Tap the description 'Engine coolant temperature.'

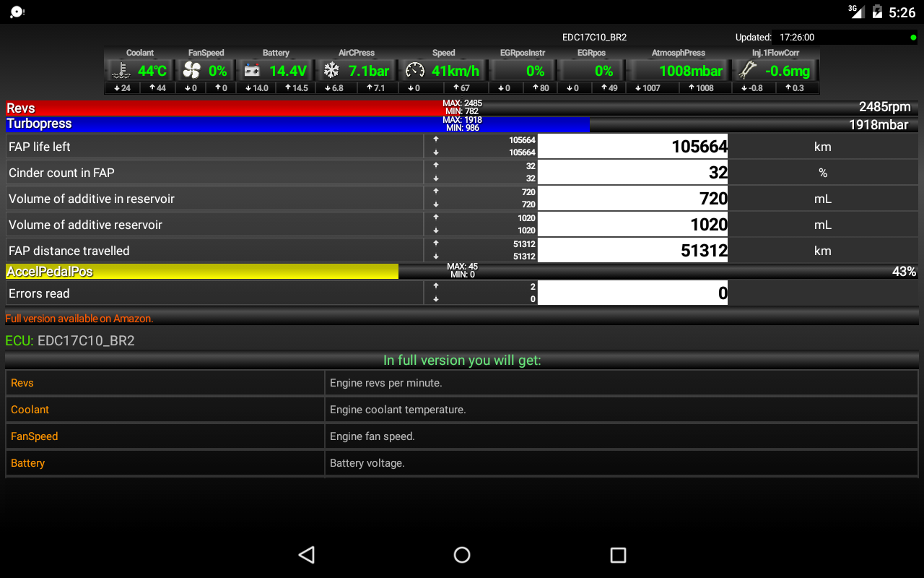pyautogui.click(x=398, y=410)
